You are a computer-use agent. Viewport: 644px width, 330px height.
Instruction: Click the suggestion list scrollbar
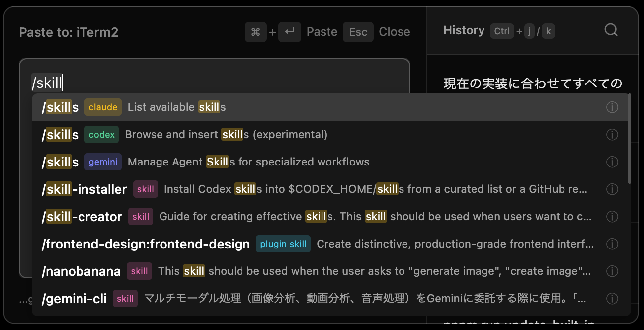pos(630,139)
